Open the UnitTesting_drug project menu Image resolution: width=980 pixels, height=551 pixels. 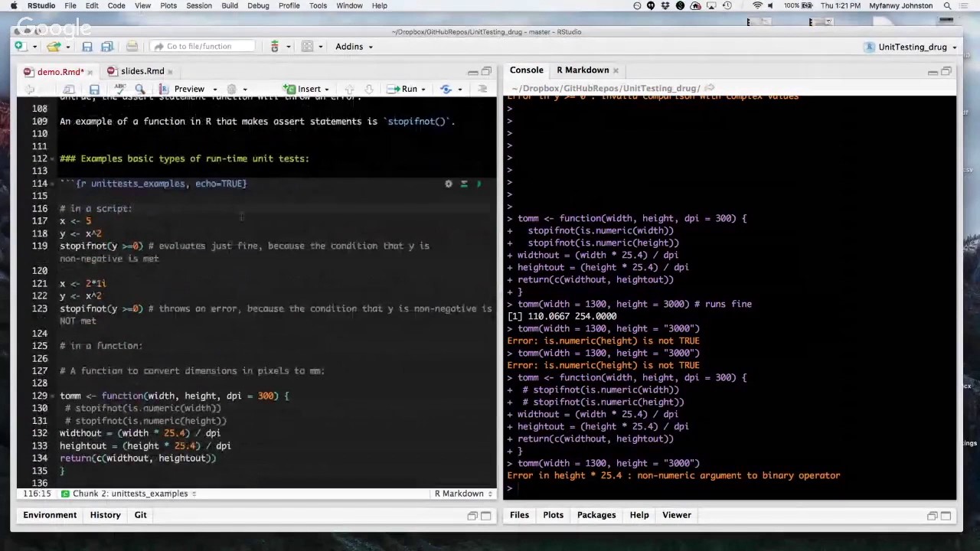pos(911,47)
